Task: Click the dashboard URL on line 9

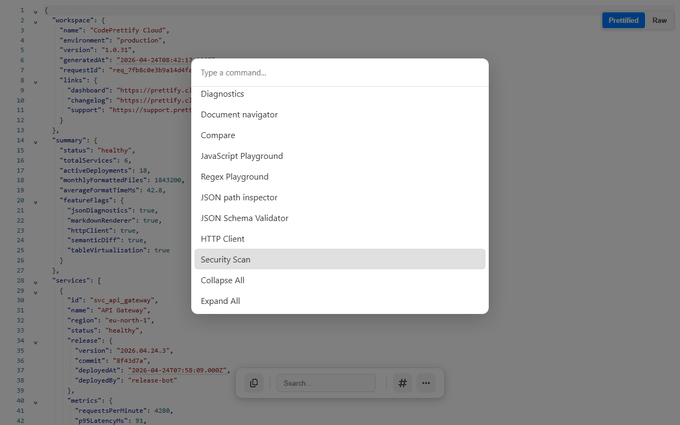Action: (154, 90)
